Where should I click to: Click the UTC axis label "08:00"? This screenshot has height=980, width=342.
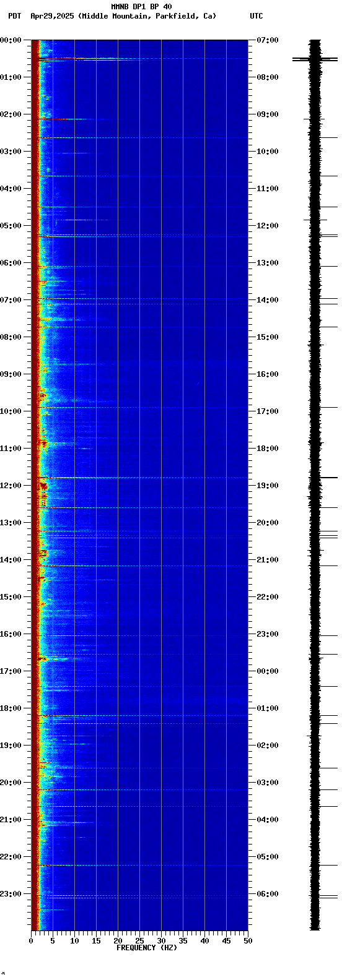tap(267, 77)
